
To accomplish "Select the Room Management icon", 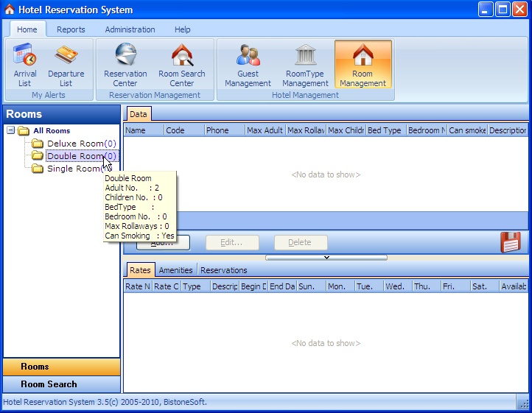I will [363, 66].
